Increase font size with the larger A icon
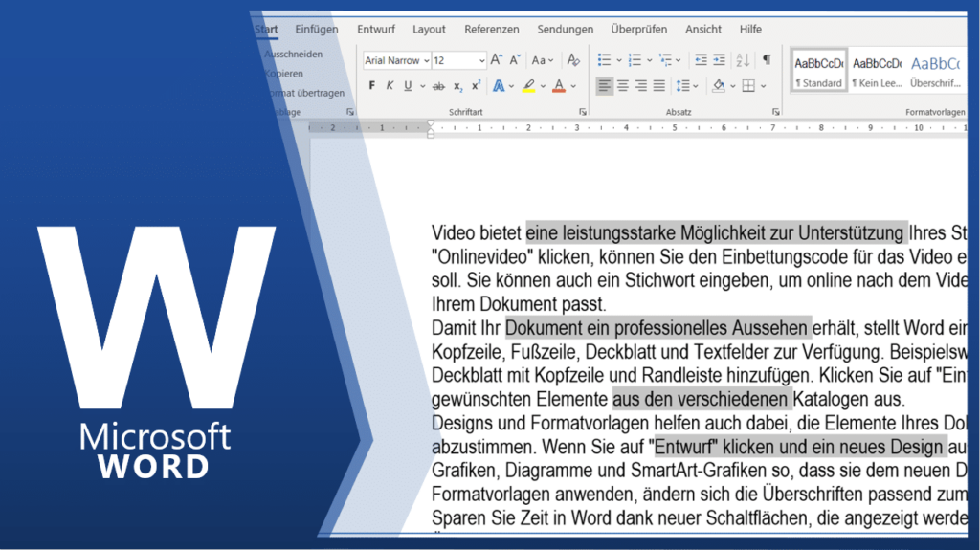This screenshot has height=550, width=980. [x=496, y=60]
